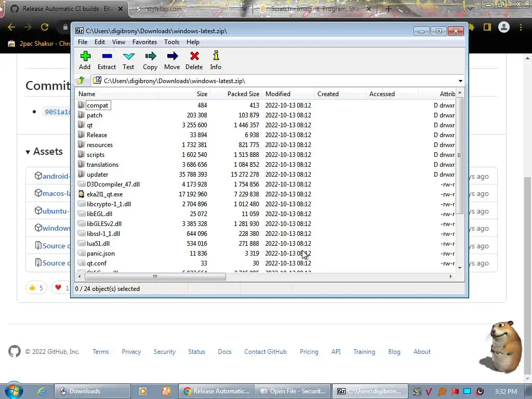532x399 pixels.
Task: Open Chrome three-dot menu
Action: [x=521, y=27]
